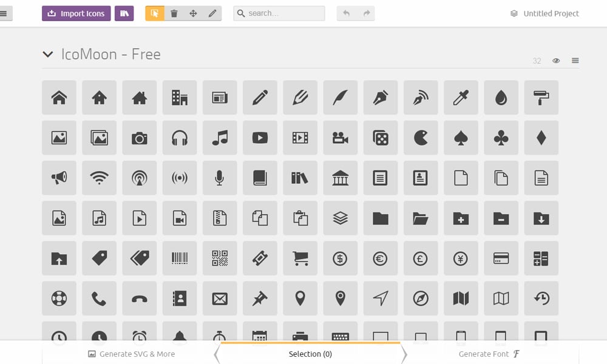Select the headphones icon

coord(180,138)
